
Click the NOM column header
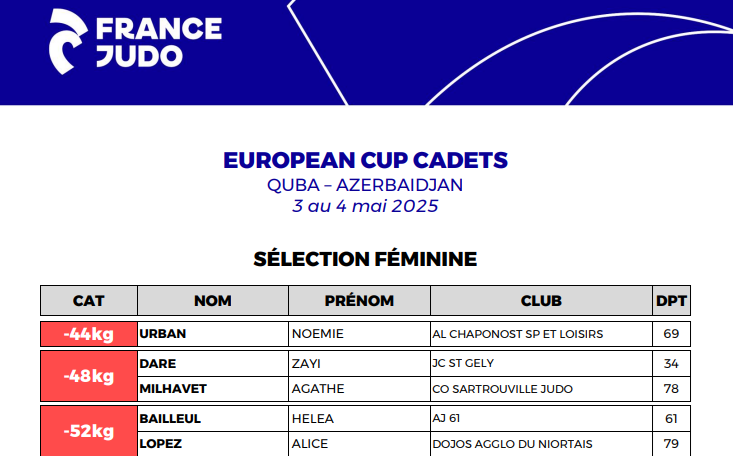pyautogui.click(x=213, y=300)
